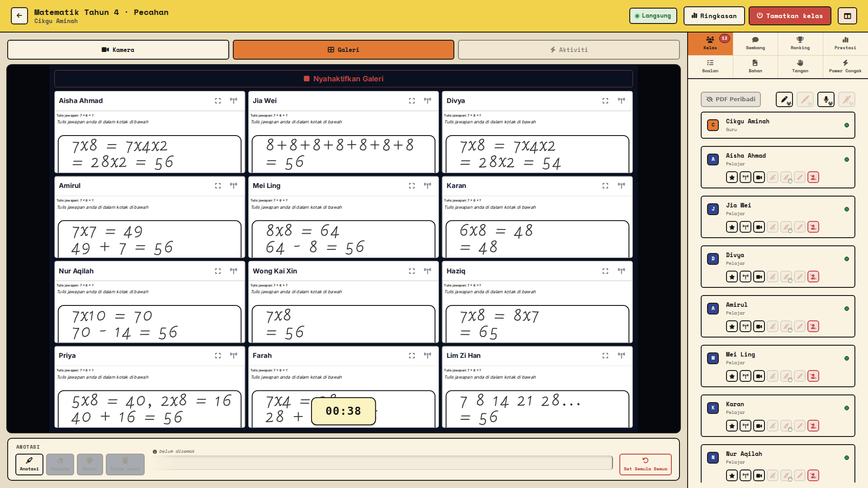Screen dimensions: 868x488
Task: Open the Ranking tab
Action: [x=800, y=43]
